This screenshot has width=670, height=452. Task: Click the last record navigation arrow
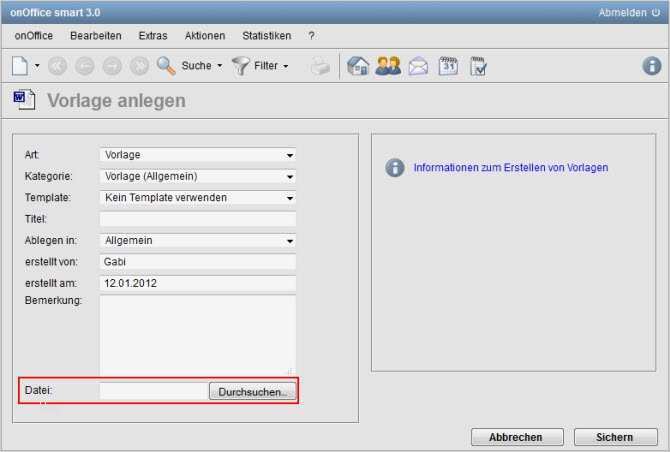[x=139, y=66]
